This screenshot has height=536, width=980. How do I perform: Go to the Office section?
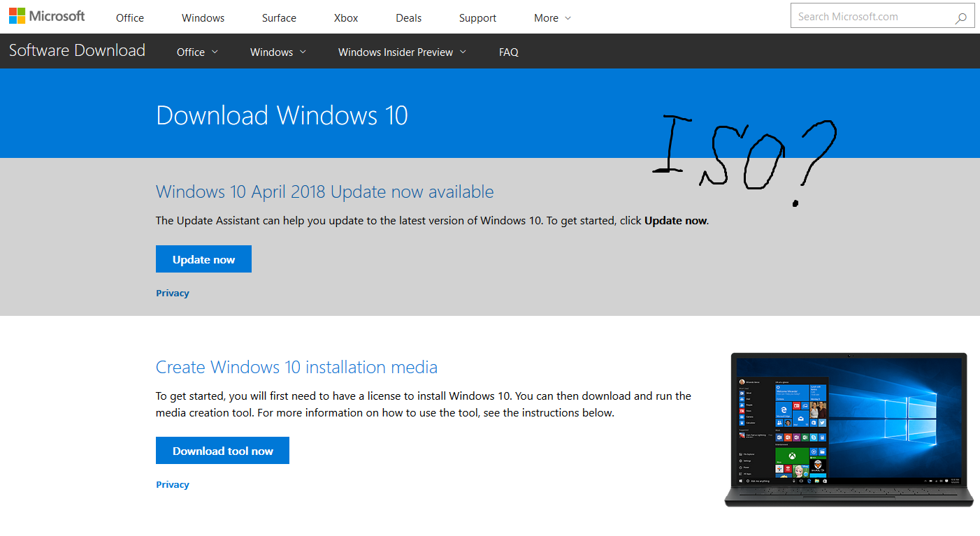pos(129,17)
